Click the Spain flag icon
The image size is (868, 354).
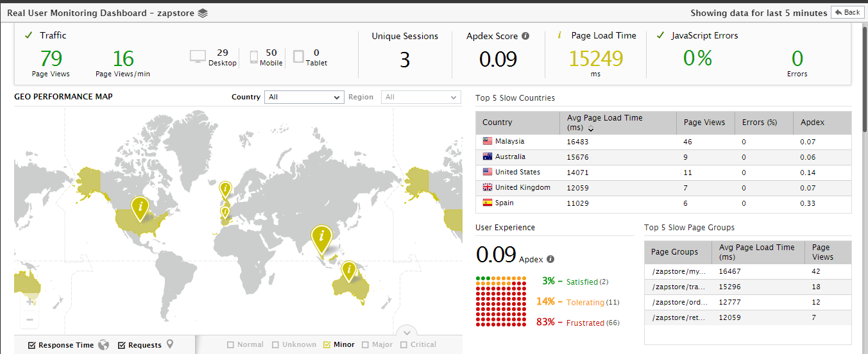click(488, 203)
